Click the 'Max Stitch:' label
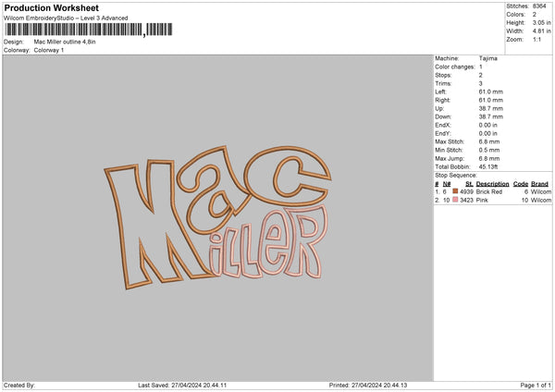 pyautogui.click(x=450, y=141)
